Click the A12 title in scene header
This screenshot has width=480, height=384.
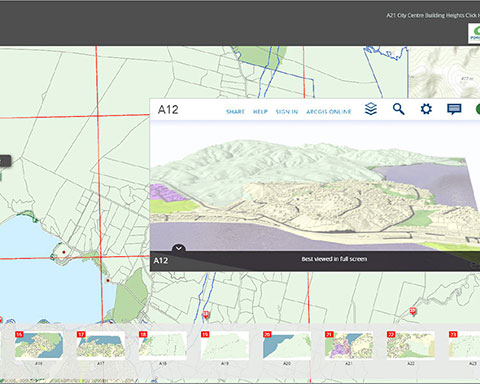tap(168, 110)
